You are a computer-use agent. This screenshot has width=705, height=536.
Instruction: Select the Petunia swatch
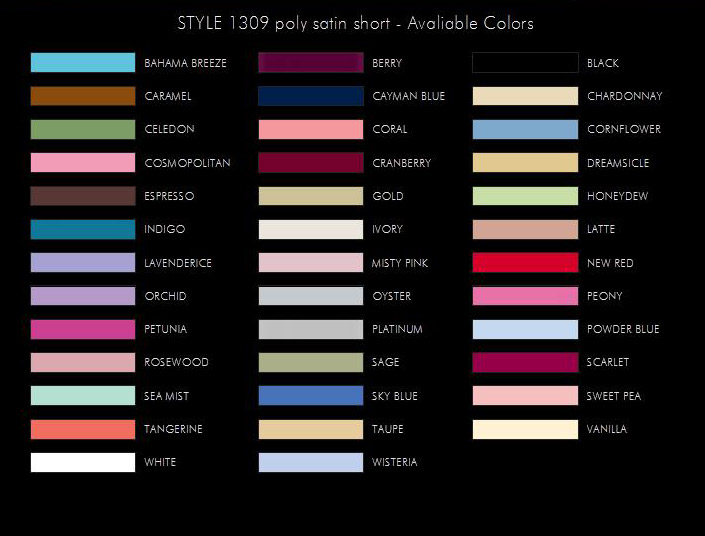pyautogui.click(x=83, y=329)
